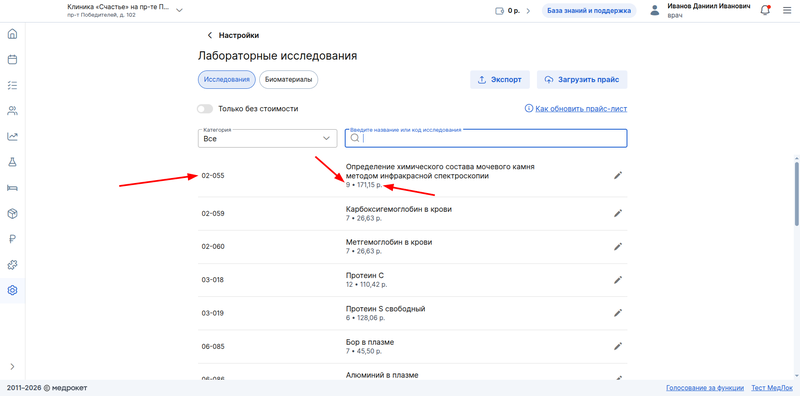Screen dimensions: 800x396
Task: Edit Протеин C with pencil icon
Action: [x=618, y=280]
